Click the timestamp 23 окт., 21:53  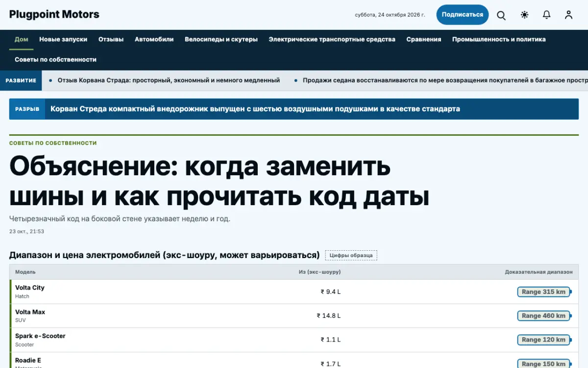click(26, 232)
